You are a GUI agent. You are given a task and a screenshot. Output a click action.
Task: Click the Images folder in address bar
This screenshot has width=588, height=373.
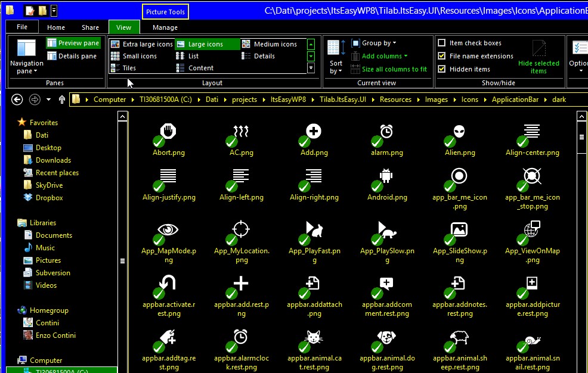click(437, 100)
